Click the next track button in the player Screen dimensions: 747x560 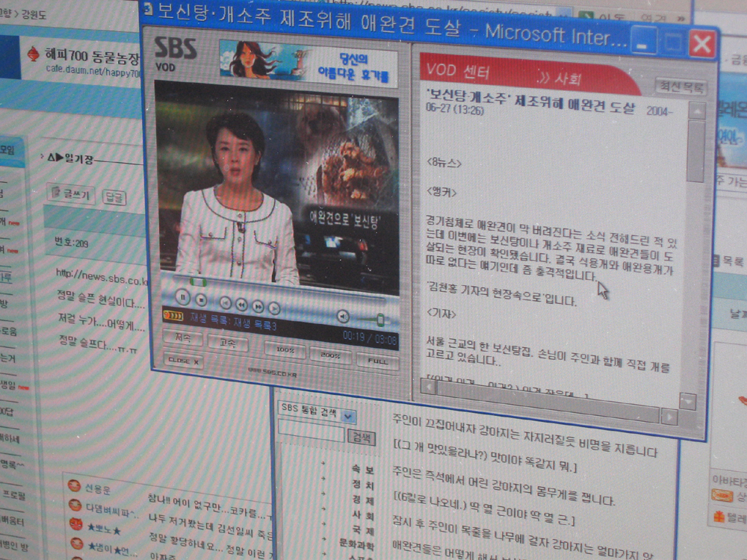tap(274, 308)
